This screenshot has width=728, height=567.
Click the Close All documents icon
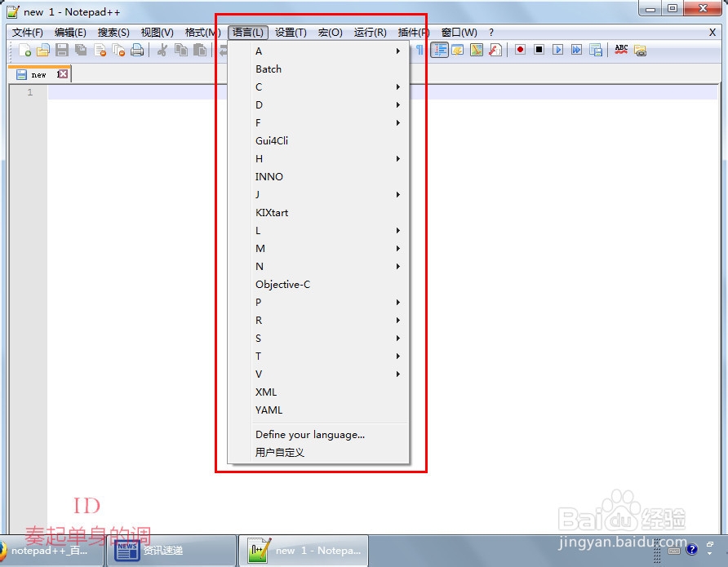118,50
